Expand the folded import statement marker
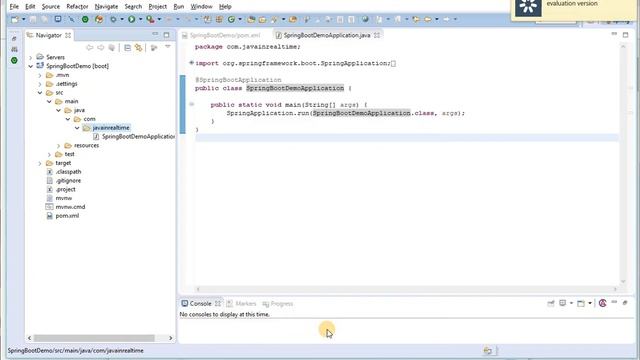This screenshot has width=640, height=360. (191, 63)
